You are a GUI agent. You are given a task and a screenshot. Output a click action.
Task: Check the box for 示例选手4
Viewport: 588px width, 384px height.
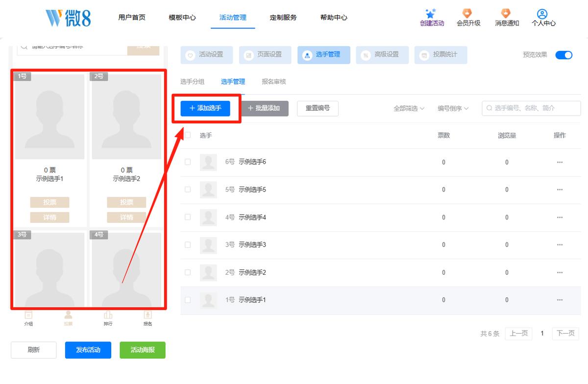[188, 216]
